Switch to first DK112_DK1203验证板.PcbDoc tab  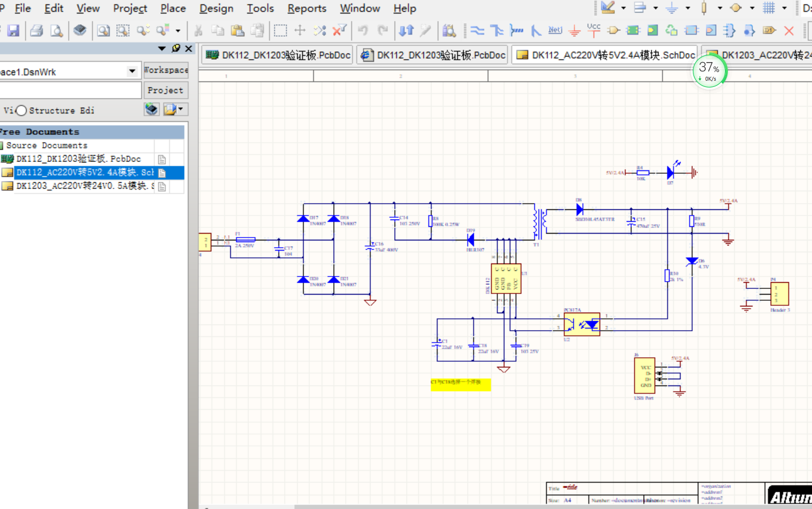tap(277, 55)
